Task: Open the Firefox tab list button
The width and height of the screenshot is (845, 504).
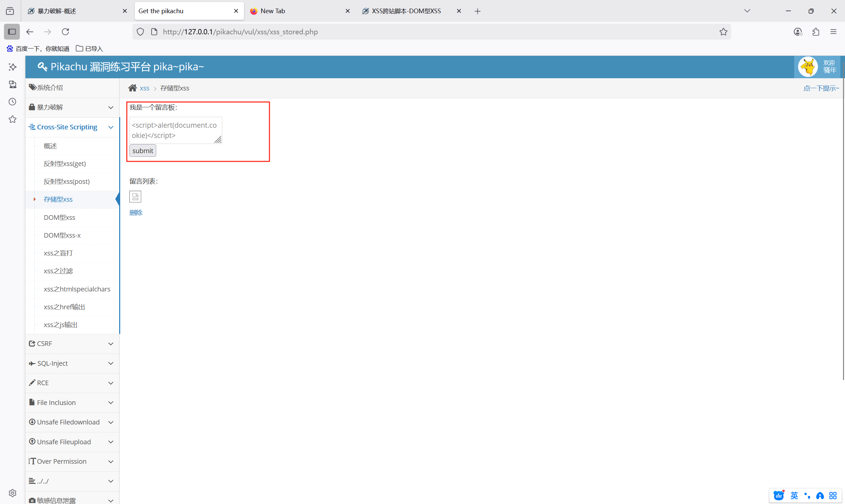Action: pyautogui.click(x=10, y=11)
